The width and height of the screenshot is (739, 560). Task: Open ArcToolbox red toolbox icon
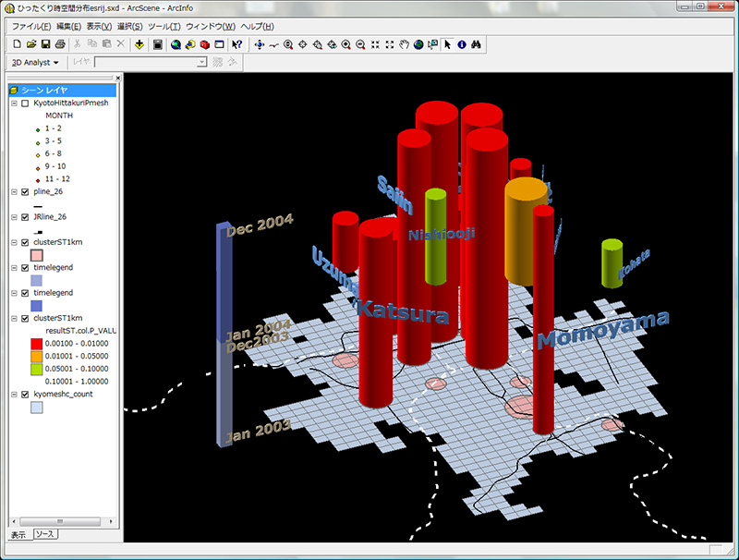click(205, 43)
